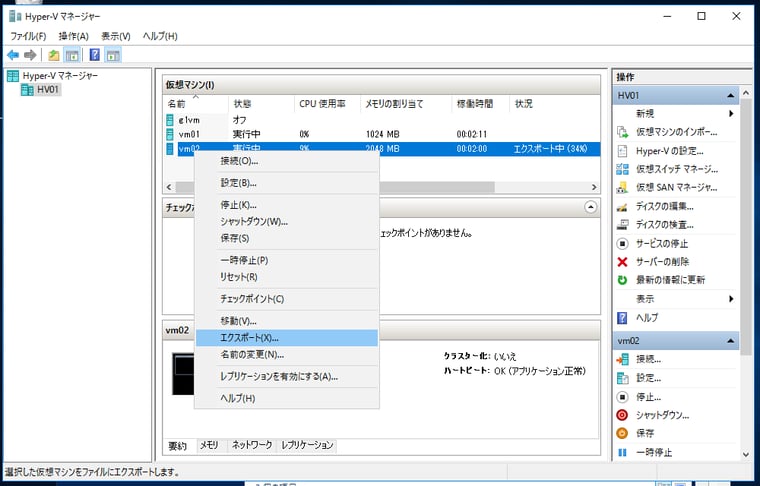Select the vm01 virtual machine row
The height and width of the screenshot is (486, 760).
click(x=382, y=134)
